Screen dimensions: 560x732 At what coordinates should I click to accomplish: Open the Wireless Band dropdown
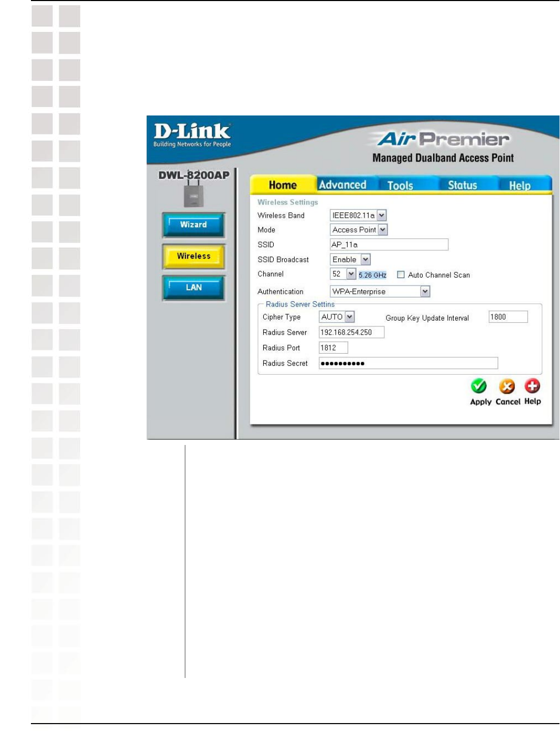pos(359,215)
